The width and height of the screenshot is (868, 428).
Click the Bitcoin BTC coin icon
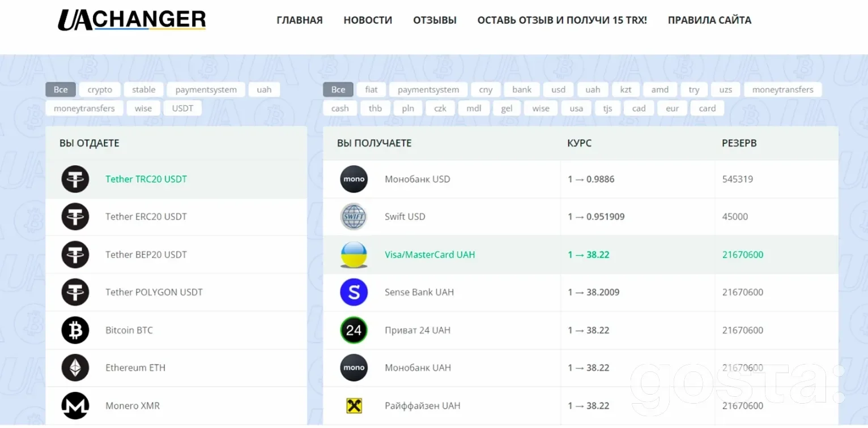(75, 330)
